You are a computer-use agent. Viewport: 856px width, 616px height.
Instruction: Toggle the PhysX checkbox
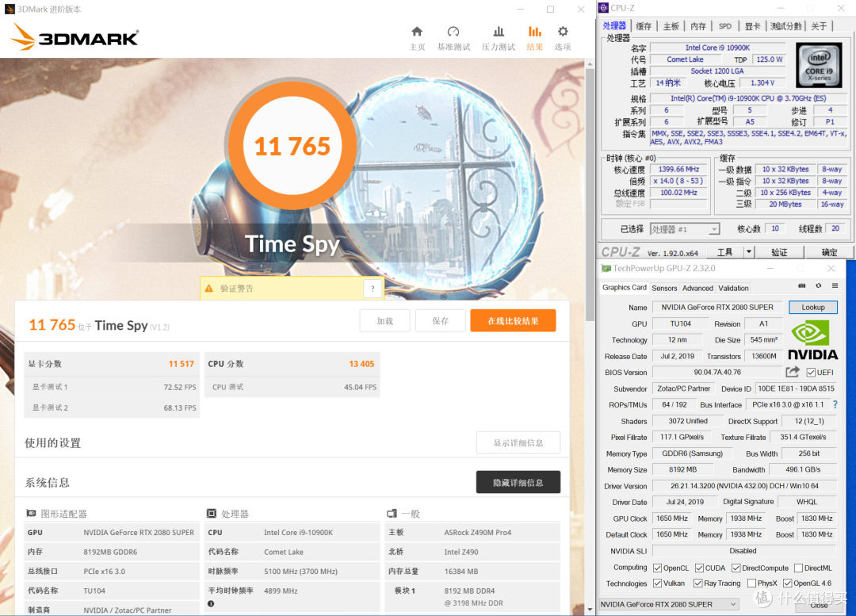coord(751,583)
